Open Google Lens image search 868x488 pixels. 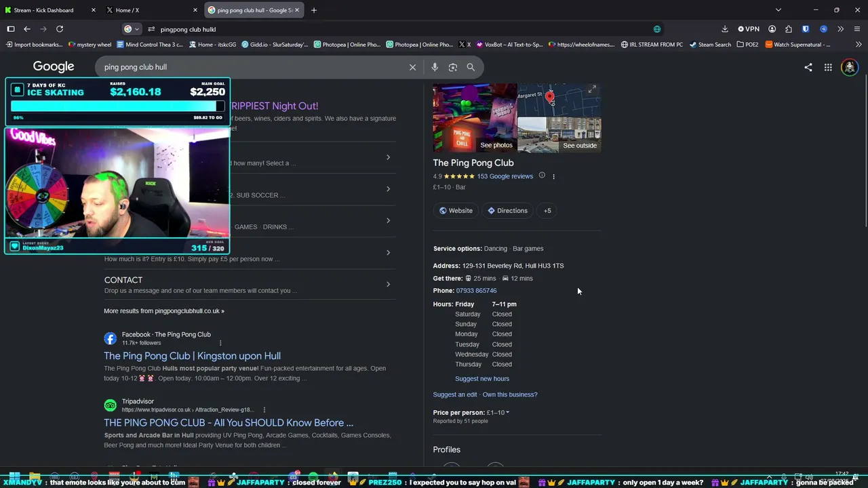click(x=453, y=67)
